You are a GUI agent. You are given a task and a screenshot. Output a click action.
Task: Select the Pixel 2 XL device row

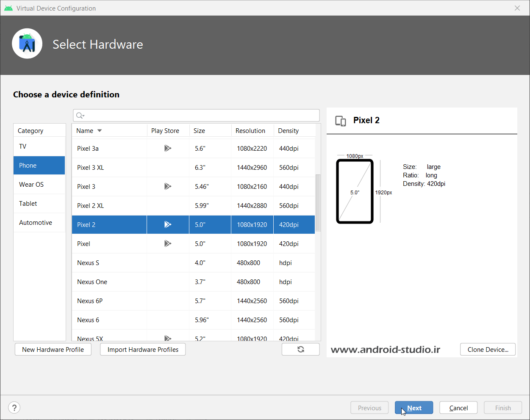(x=194, y=205)
